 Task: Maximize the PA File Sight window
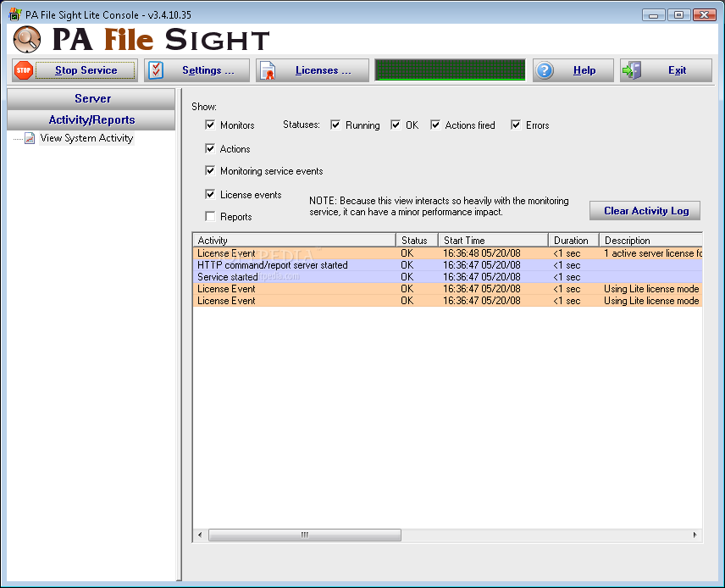[x=678, y=14]
